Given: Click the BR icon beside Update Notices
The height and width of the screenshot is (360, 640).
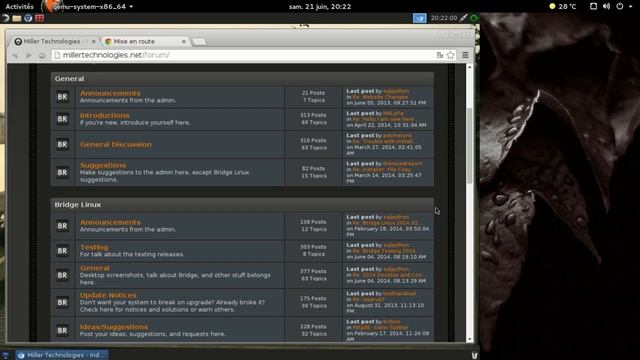Looking at the screenshot, I should 62,302.
